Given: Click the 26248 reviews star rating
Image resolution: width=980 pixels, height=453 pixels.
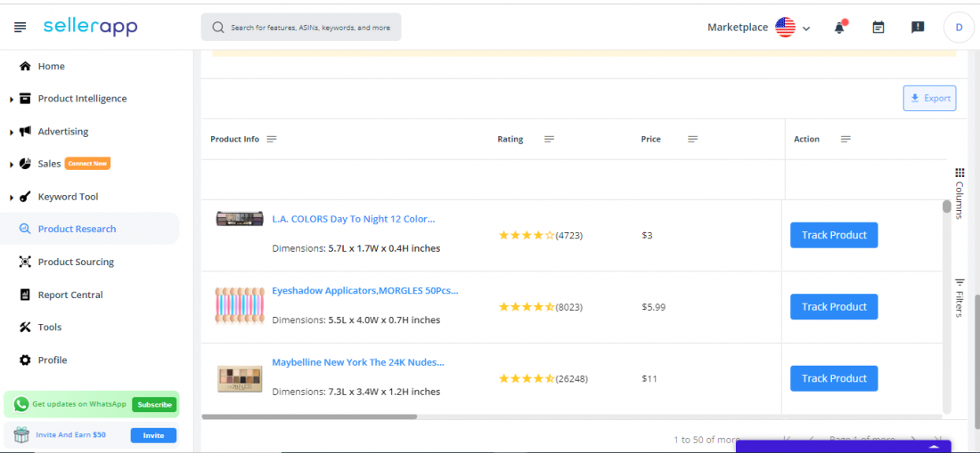Looking at the screenshot, I should coord(527,379).
